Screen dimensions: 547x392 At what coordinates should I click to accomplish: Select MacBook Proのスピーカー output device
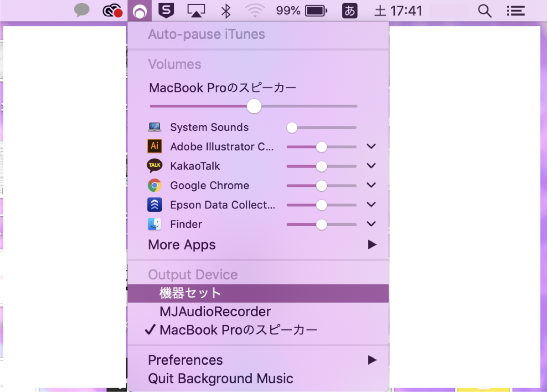pos(258,330)
